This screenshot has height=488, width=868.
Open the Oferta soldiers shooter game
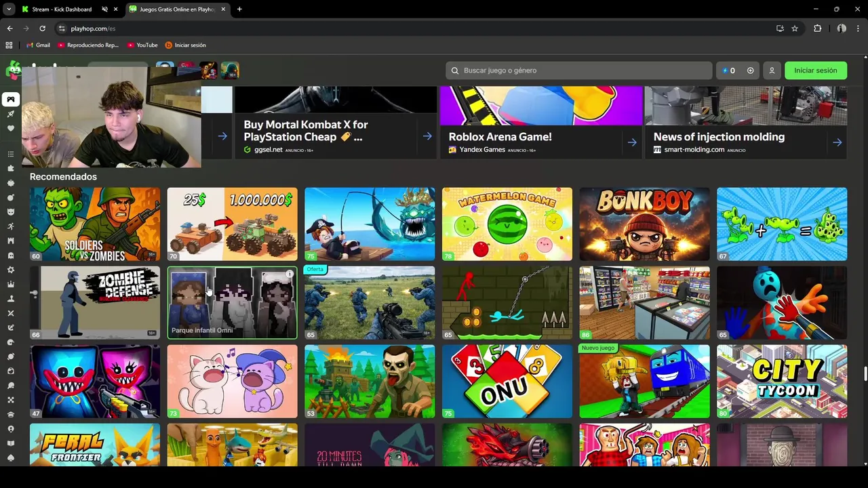click(370, 303)
